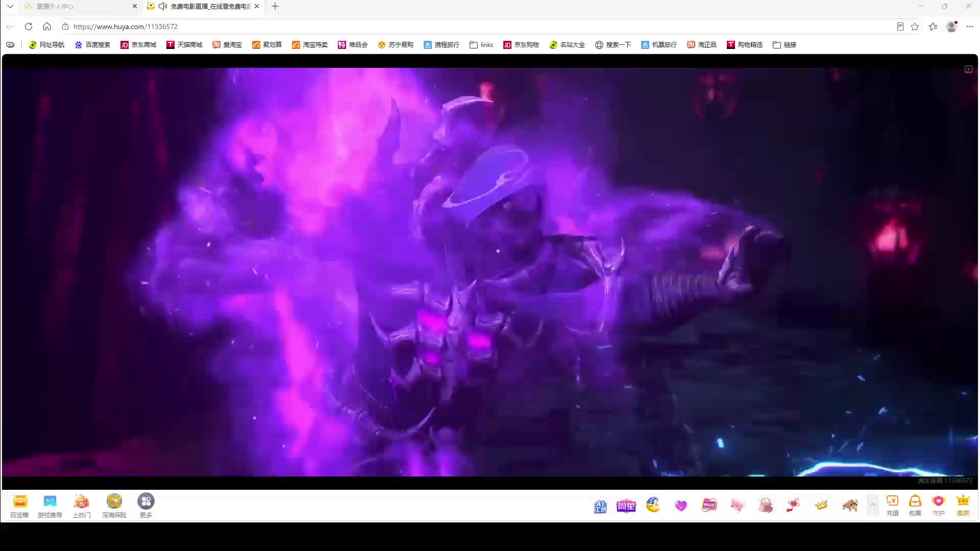Image resolution: width=980 pixels, height=551 pixels.
Task: Select the bull gift icon
Action: click(x=850, y=506)
